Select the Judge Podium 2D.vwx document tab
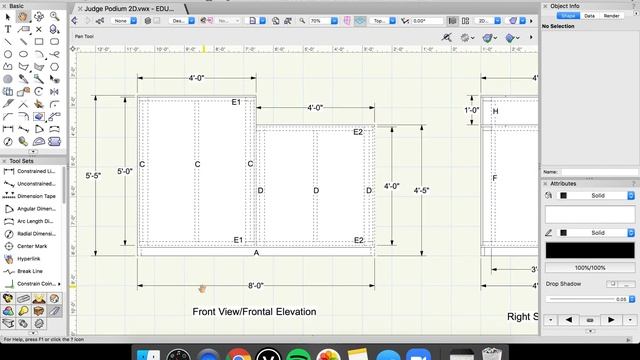The width and height of the screenshot is (640, 360). pyautogui.click(x=129, y=9)
